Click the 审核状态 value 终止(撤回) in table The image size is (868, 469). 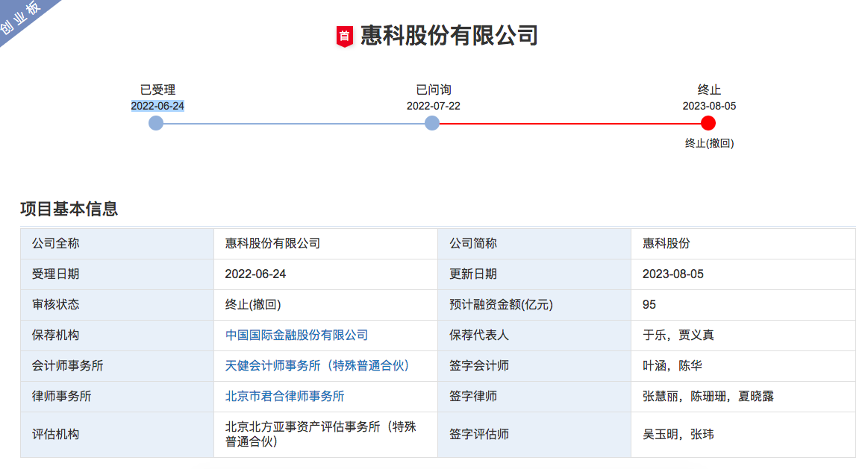[x=253, y=305]
